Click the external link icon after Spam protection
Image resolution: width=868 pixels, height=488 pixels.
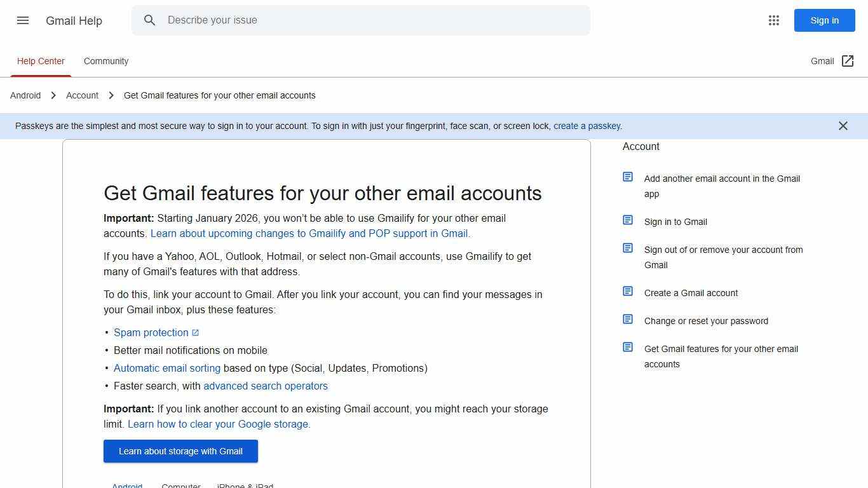196,332
